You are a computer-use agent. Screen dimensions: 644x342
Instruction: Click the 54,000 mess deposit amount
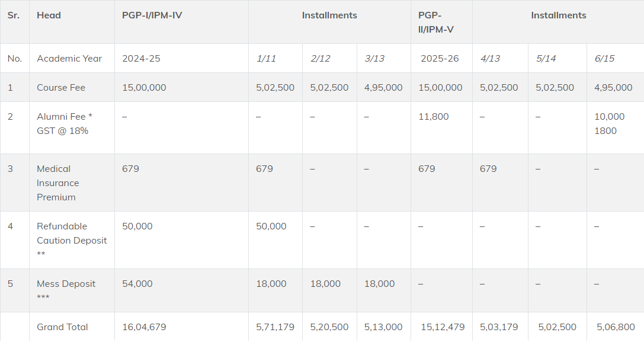(x=137, y=284)
